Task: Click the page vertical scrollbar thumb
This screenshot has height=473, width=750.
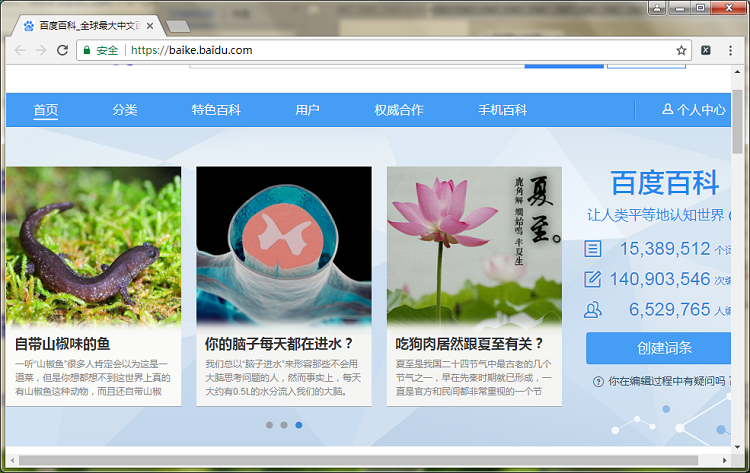Action: pyautogui.click(x=737, y=121)
